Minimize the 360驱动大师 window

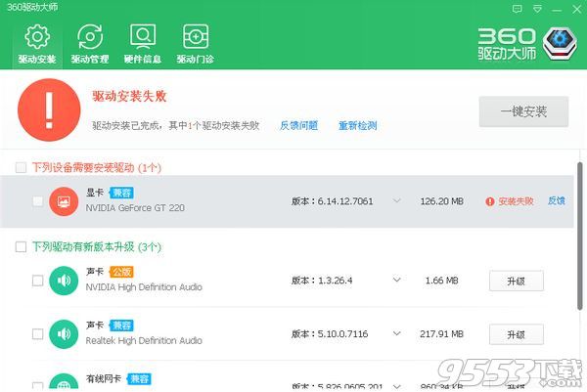coord(557,10)
